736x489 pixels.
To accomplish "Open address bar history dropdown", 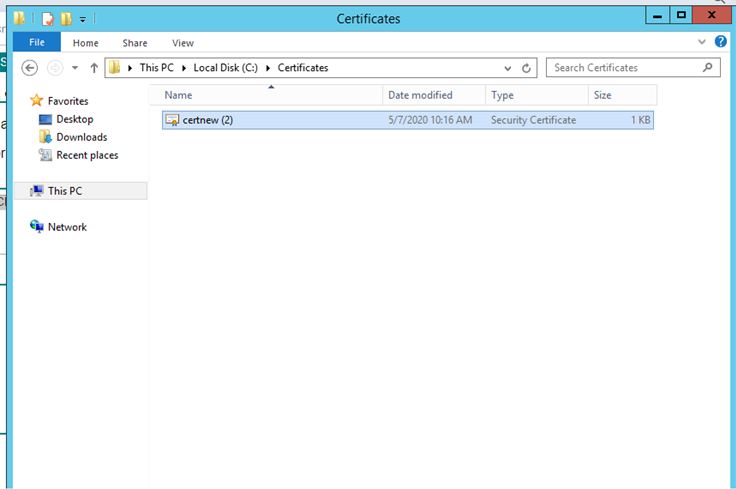I will click(x=507, y=68).
